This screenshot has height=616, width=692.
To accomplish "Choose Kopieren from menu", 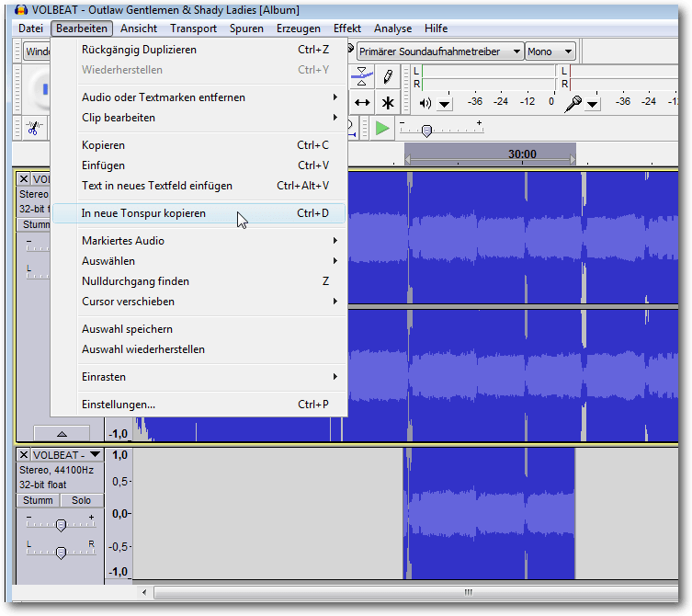I will pyautogui.click(x=199, y=145).
